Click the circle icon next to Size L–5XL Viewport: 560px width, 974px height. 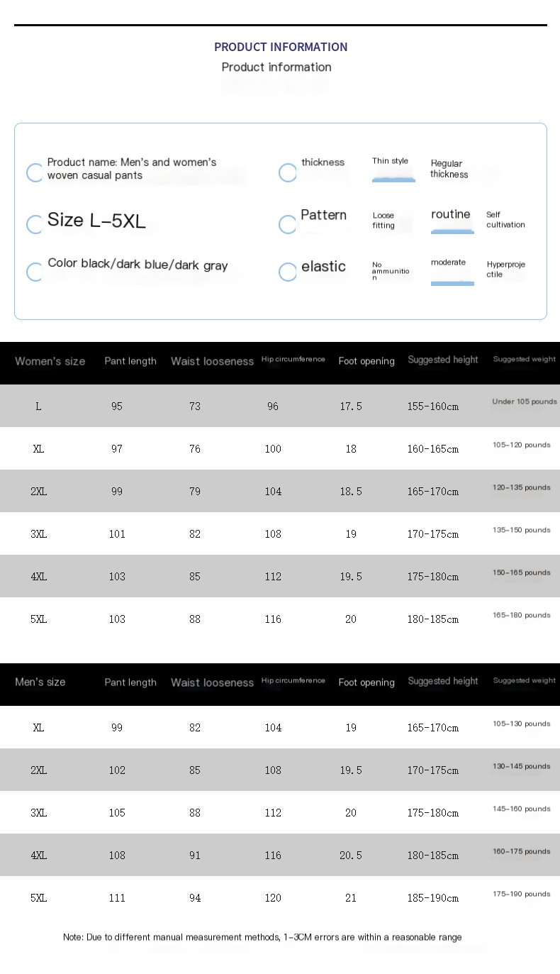point(35,225)
